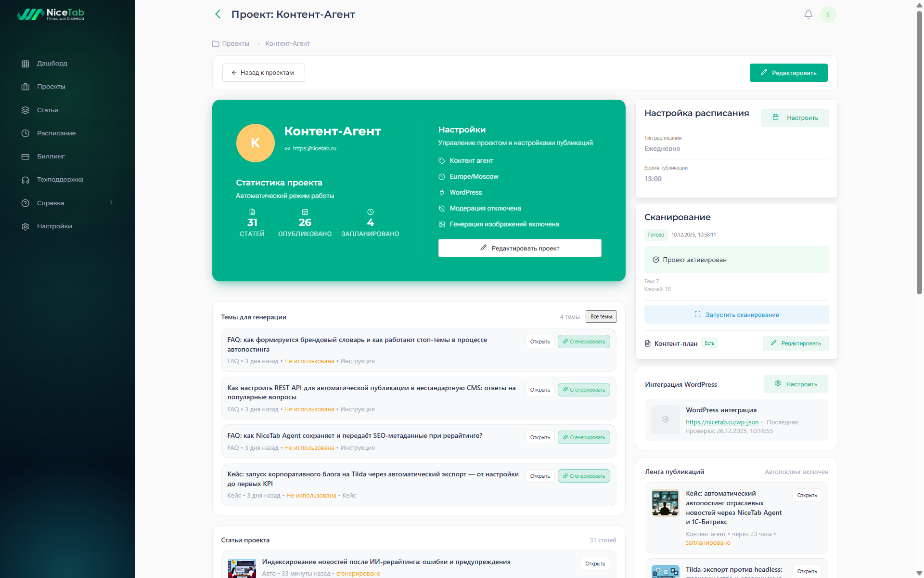Generate the SEO-метаданные FAQ topic
The image size is (924, 578).
(584, 437)
